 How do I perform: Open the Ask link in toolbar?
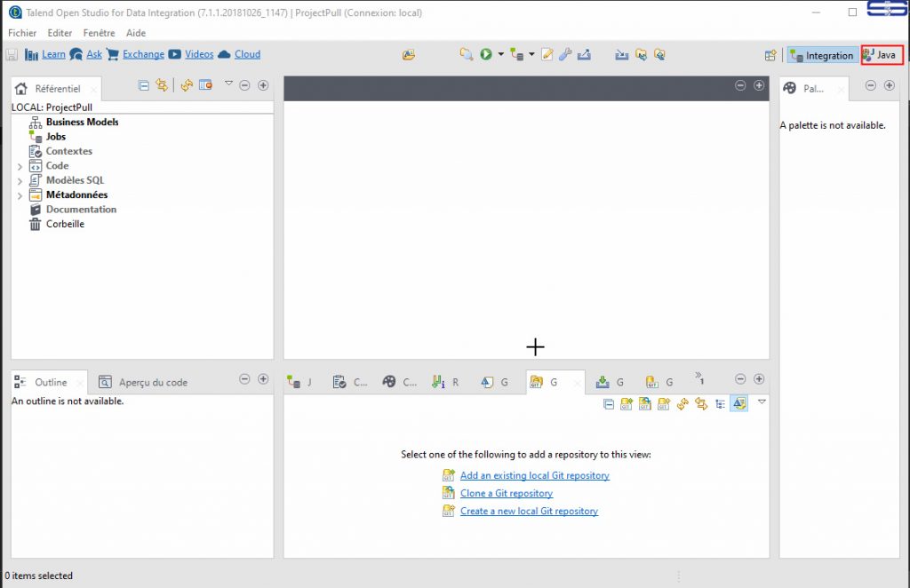[94, 54]
